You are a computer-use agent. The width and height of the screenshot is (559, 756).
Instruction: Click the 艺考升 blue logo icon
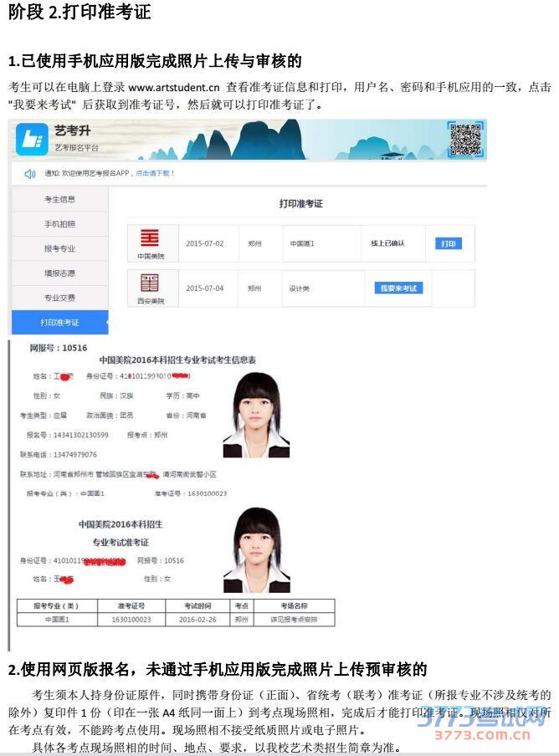32,138
